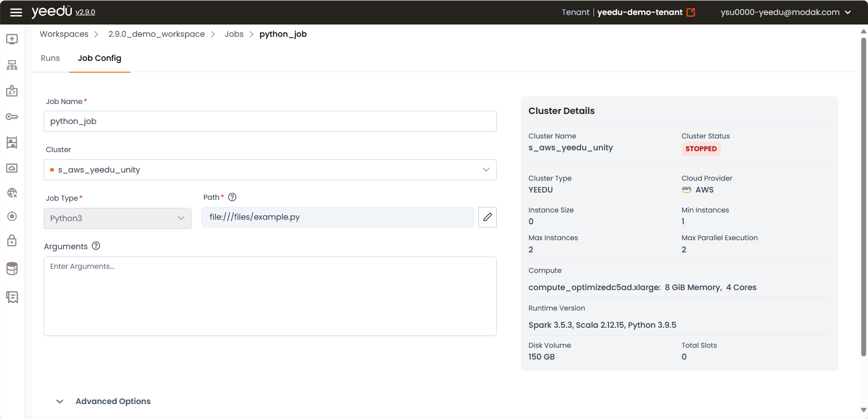This screenshot has height=419, width=868.
Task: Open the cloud environment sidebar icon
Action: pyautogui.click(x=12, y=168)
